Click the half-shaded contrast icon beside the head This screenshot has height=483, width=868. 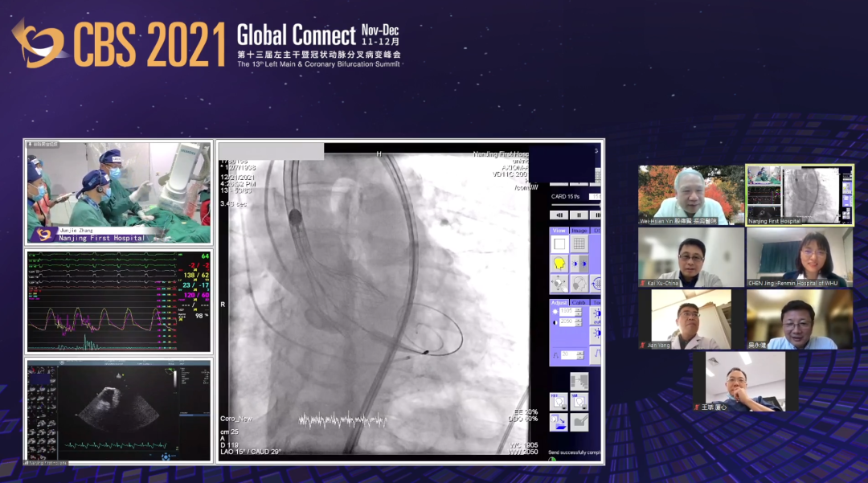579,263
